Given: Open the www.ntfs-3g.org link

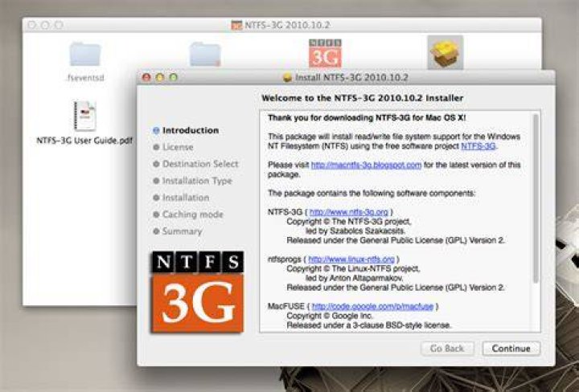Looking at the screenshot, I should pos(349,212).
